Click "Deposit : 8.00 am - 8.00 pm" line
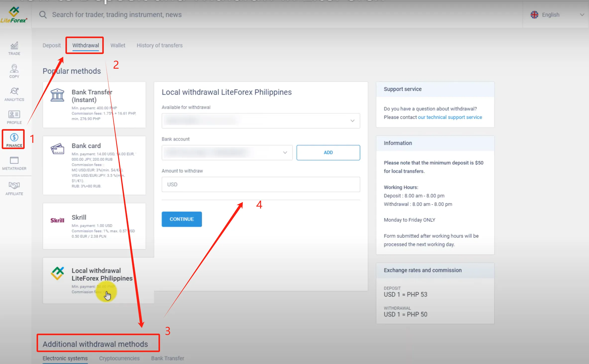This screenshot has height=364, width=589. pos(414,196)
